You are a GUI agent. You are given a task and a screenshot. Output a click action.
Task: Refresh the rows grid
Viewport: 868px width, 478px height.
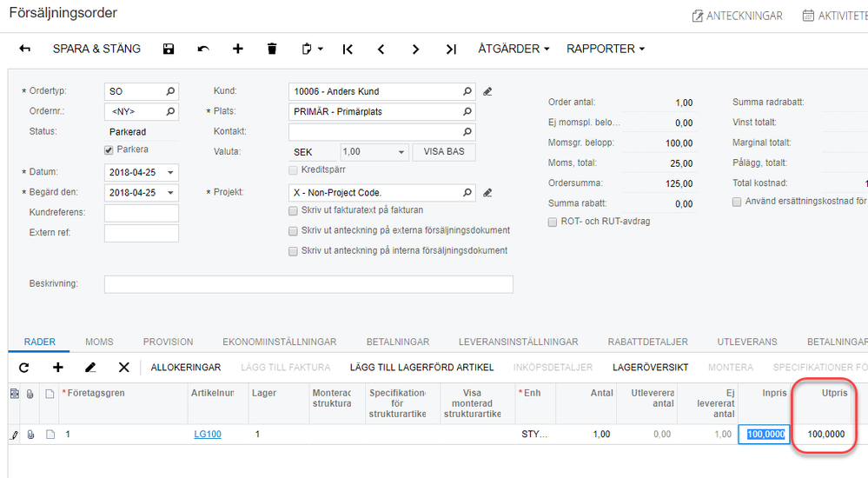pos(23,368)
